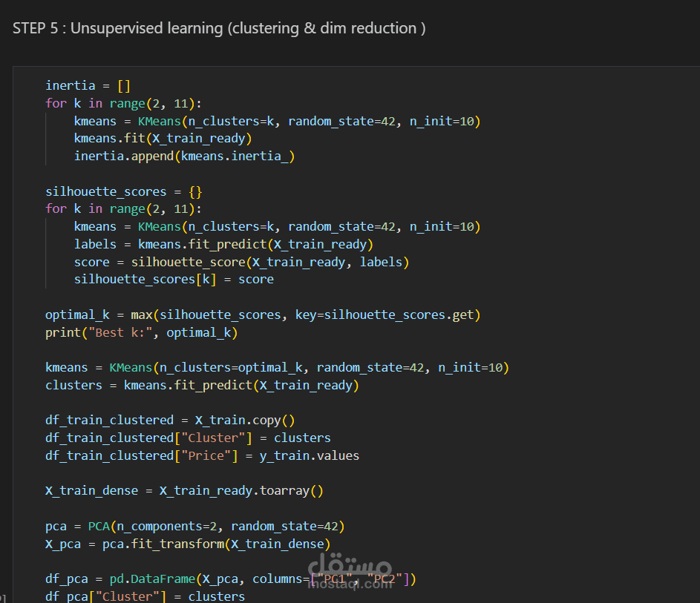The width and height of the screenshot is (700, 603).
Task: Click the line "silhouette_scores[k] = score"
Action: pyautogui.click(x=174, y=280)
